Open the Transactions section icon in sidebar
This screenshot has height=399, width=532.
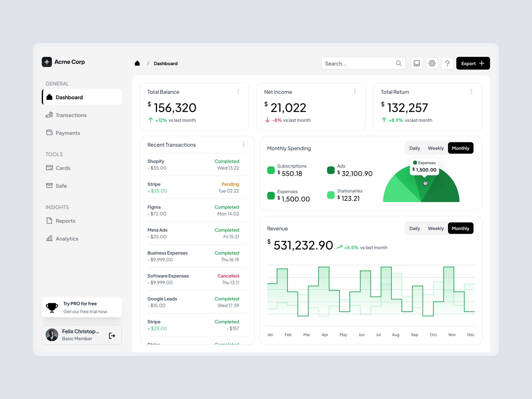point(49,115)
